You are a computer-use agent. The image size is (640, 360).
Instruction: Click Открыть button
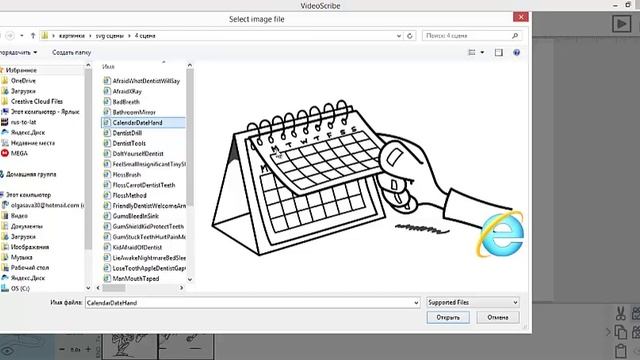pos(448,318)
